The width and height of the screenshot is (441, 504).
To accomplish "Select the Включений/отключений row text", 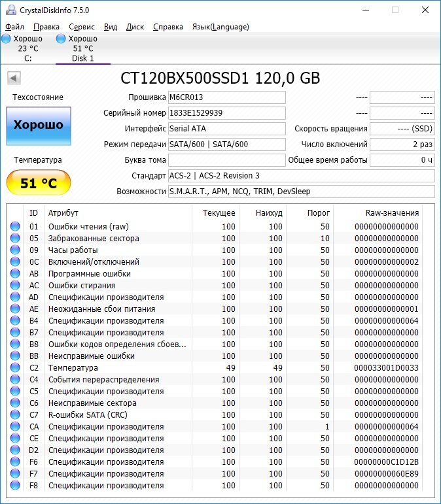I will [x=94, y=262].
